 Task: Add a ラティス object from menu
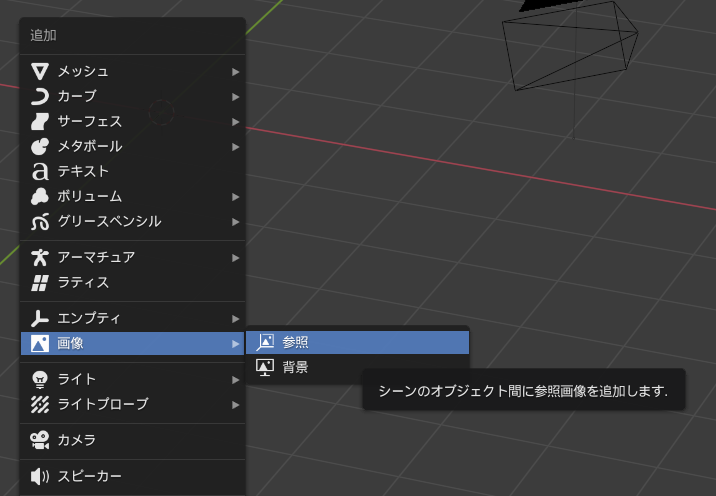click(x=132, y=283)
